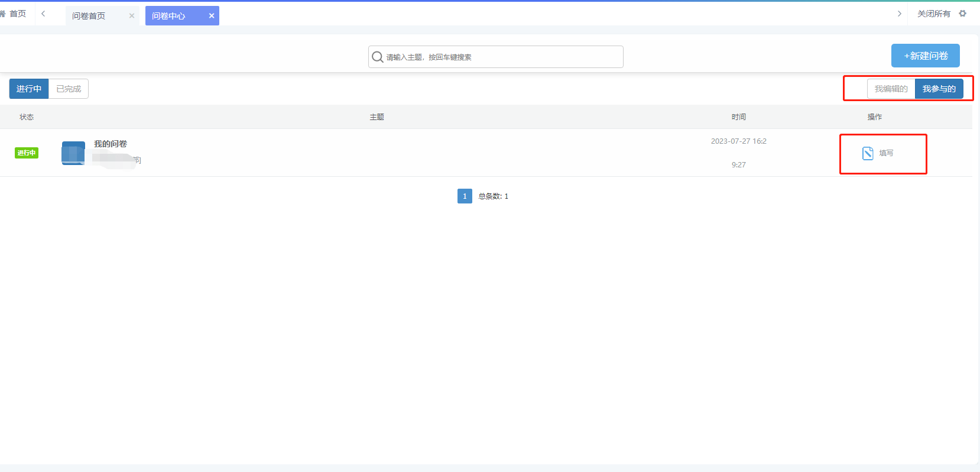Open the 我的问卷 title
This screenshot has width=980, height=472.
tap(111, 144)
